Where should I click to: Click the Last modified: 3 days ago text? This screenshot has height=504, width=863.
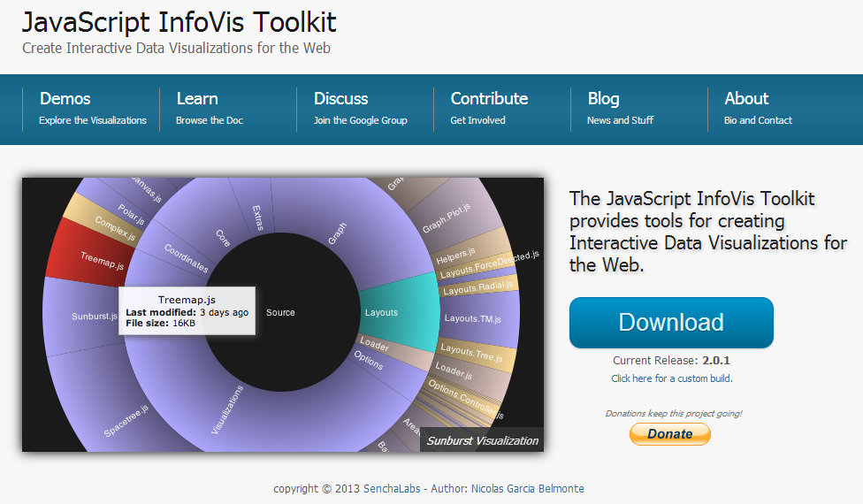click(x=187, y=312)
